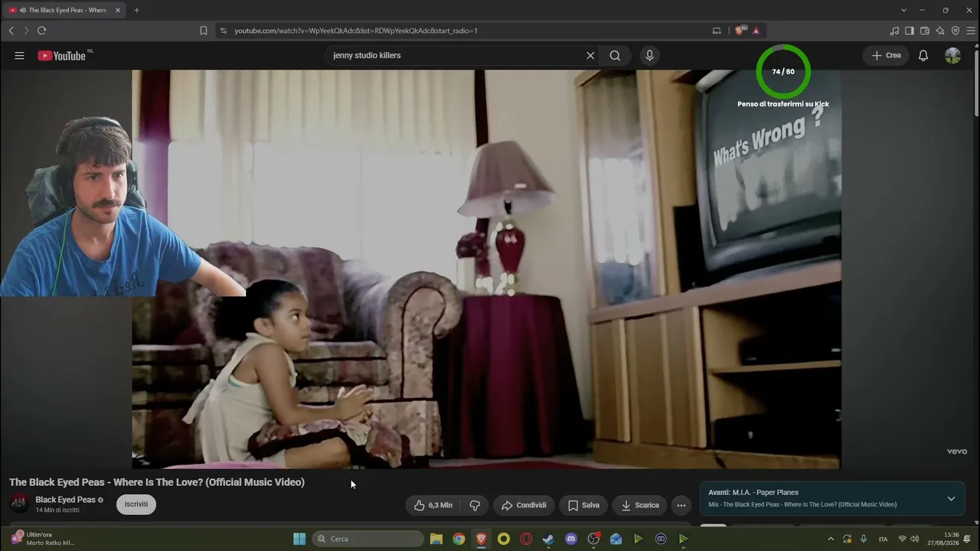Open the Windows notification bell
Image resolution: width=980 pixels, height=551 pixels.
pyautogui.click(x=968, y=539)
